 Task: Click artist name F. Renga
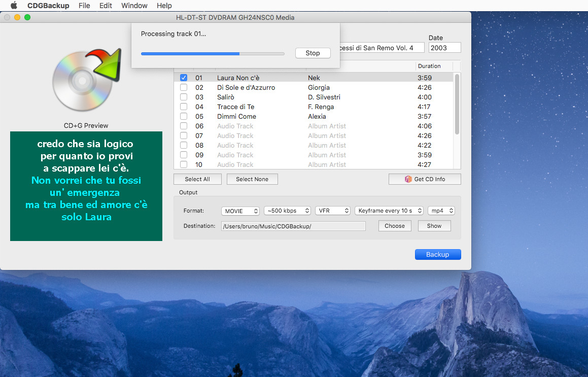pos(321,107)
